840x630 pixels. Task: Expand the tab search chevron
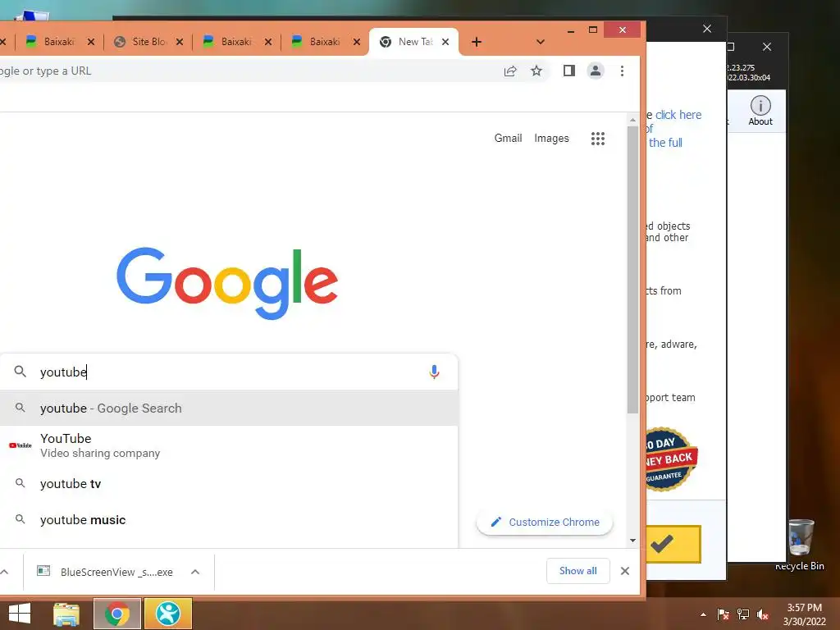pyautogui.click(x=541, y=42)
